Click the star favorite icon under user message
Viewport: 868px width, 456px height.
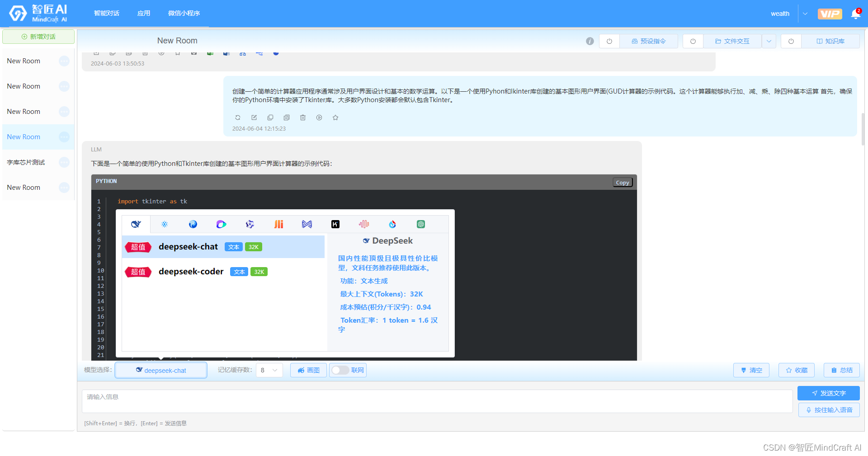pyautogui.click(x=335, y=118)
